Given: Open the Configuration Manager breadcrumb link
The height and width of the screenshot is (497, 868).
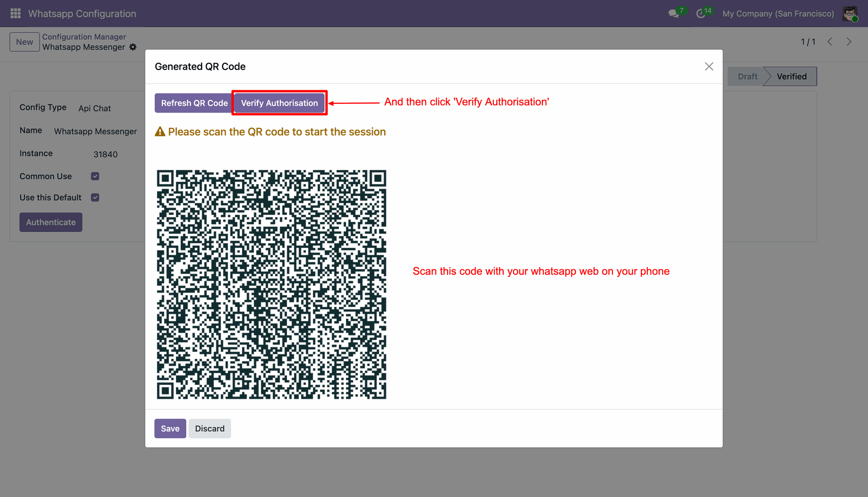Looking at the screenshot, I should (84, 37).
